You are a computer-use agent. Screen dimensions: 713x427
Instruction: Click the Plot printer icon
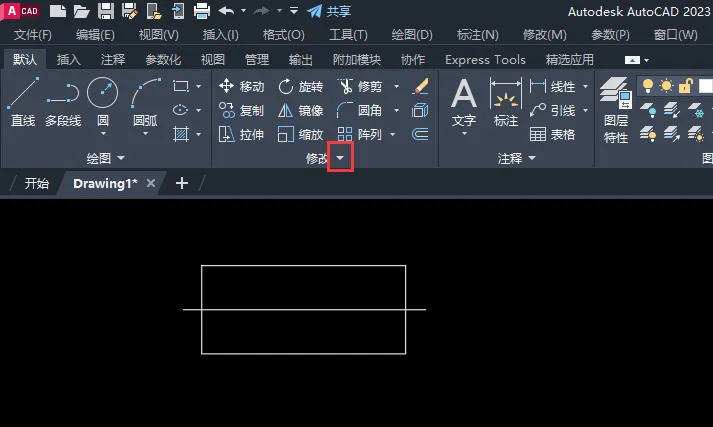pos(201,11)
